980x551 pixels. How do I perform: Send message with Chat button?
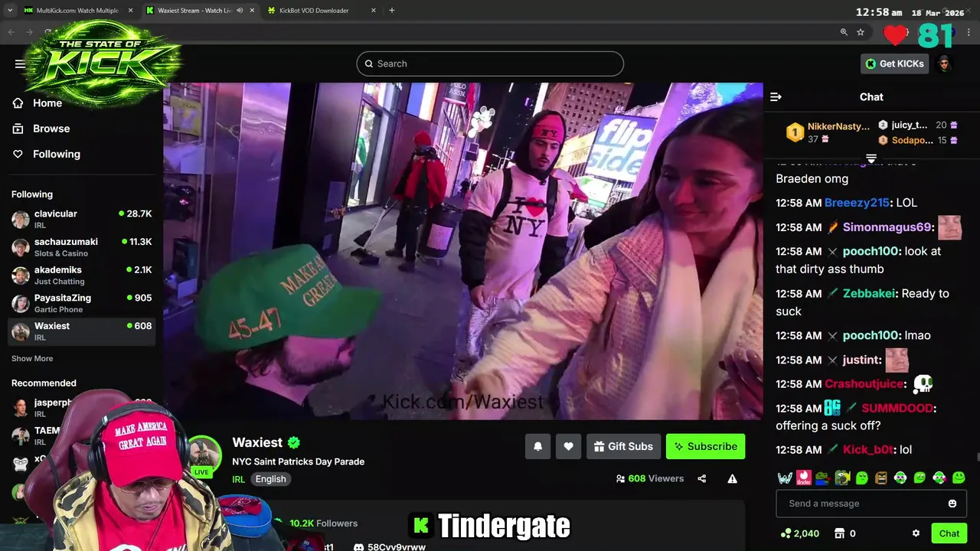click(x=949, y=533)
